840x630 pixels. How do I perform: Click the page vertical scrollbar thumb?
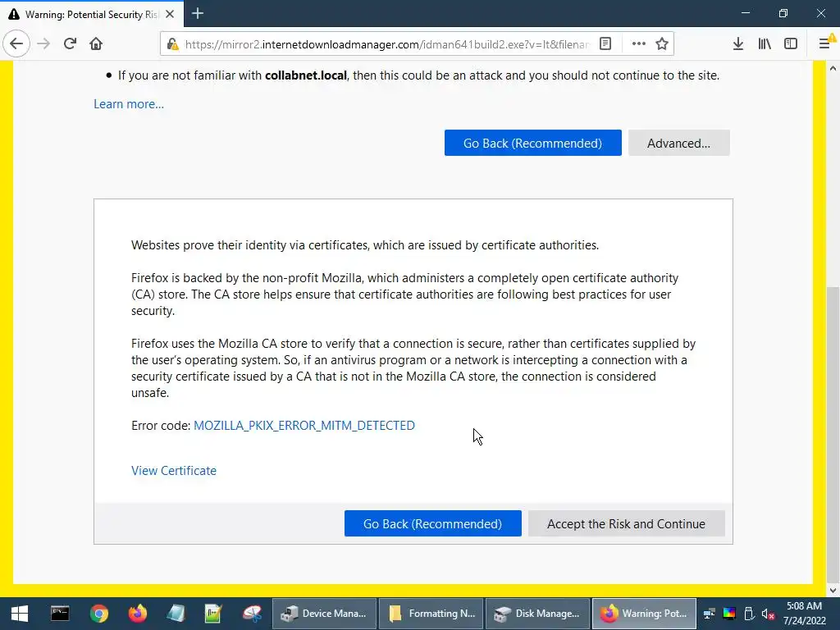[833, 434]
